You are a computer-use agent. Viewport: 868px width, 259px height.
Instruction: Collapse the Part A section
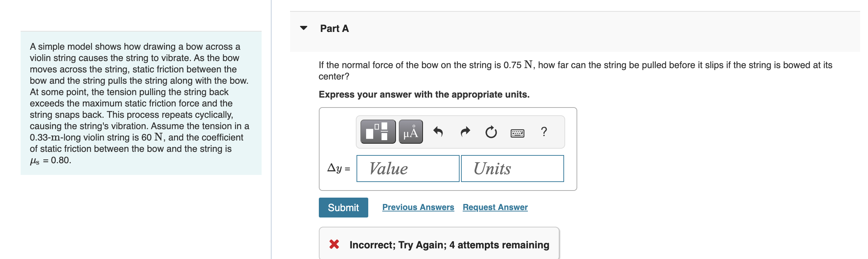tap(303, 28)
